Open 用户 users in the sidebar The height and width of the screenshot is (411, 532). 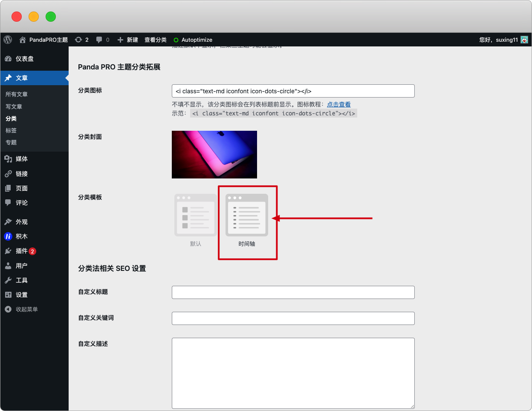pyautogui.click(x=34, y=266)
